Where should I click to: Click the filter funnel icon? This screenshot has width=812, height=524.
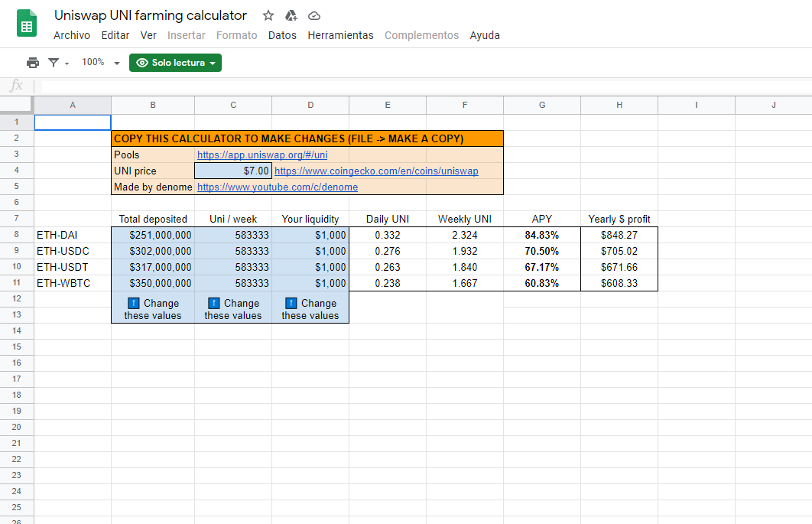pyautogui.click(x=54, y=63)
